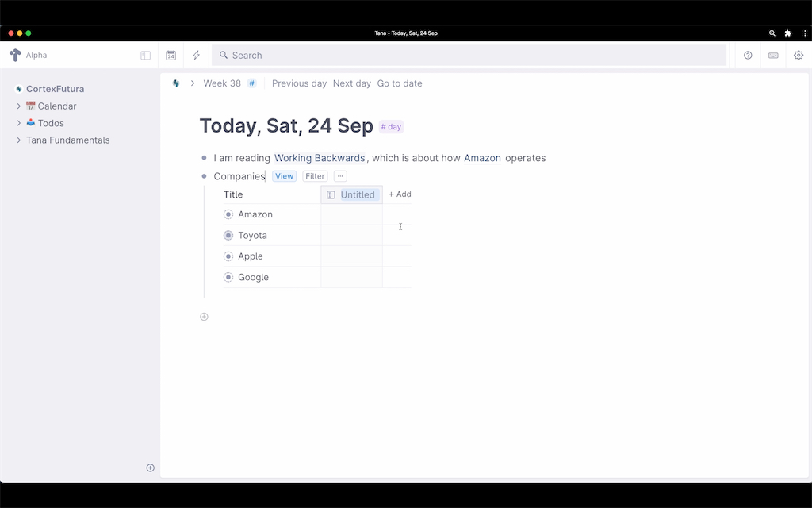Open the Working Backwards link

pyautogui.click(x=320, y=158)
